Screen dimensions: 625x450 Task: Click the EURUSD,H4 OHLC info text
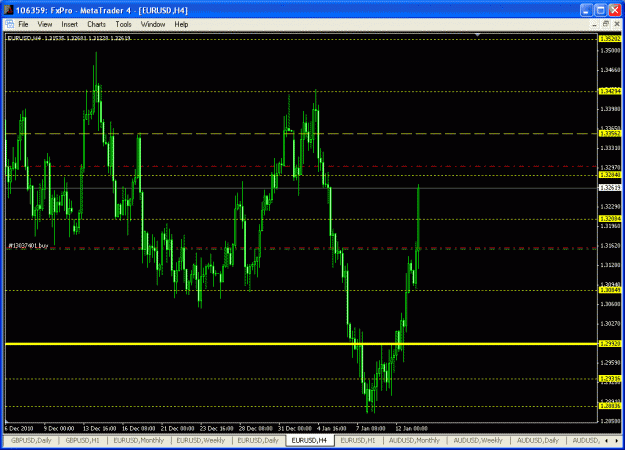[x=69, y=38]
